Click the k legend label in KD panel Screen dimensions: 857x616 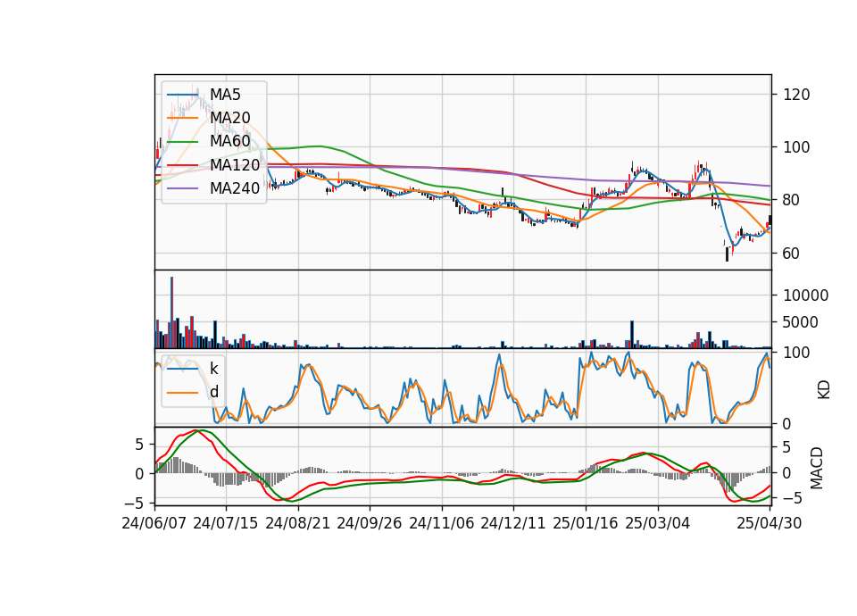tap(214, 369)
